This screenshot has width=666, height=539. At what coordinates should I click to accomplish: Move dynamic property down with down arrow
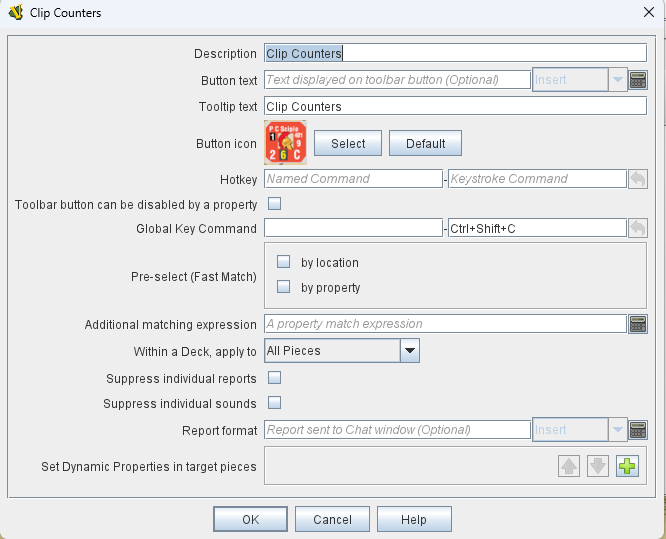pyautogui.click(x=598, y=466)
